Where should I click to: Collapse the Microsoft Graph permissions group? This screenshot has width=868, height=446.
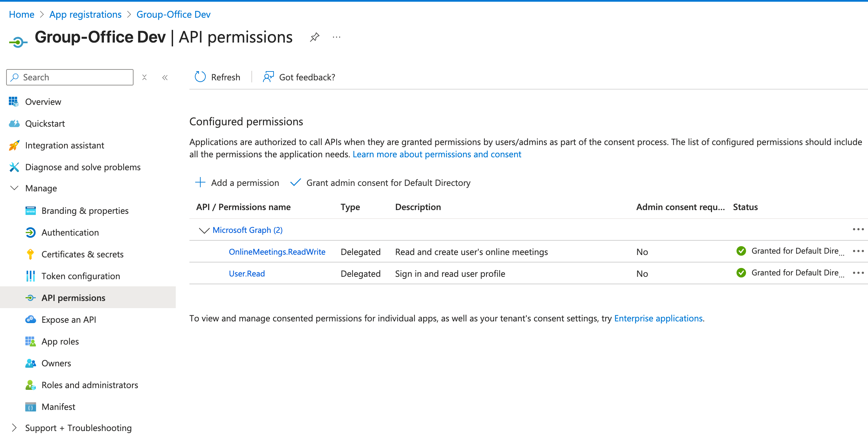(204, 230)
